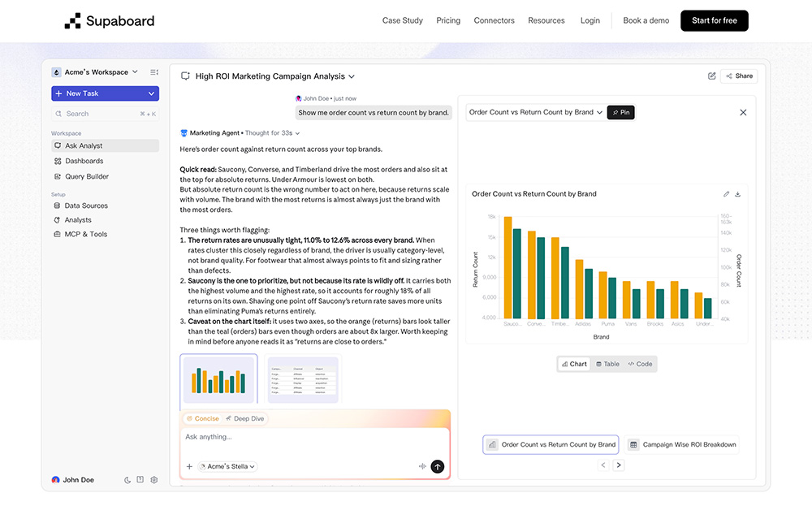This screenshot has height=506, width=812.
Task: Click the Pin button
Action: coord(621,112)
